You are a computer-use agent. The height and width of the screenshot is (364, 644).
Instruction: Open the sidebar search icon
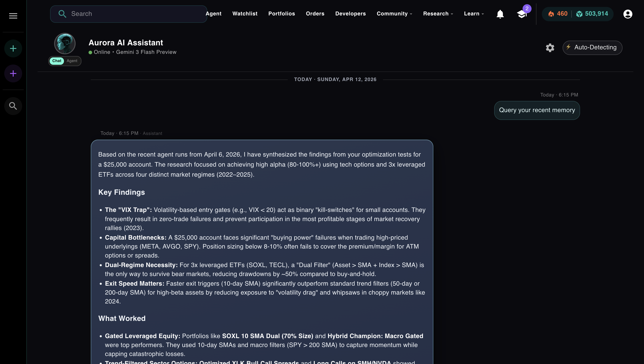coord(13,106)
